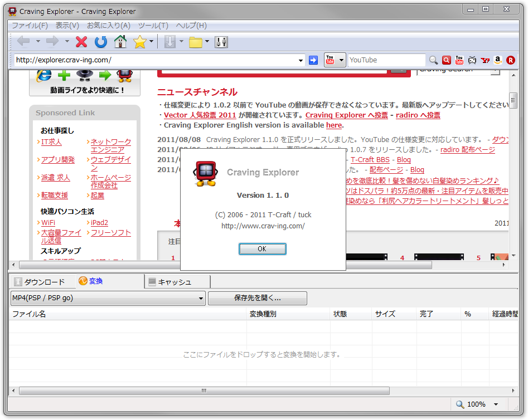528x420 pixels.
Task: Expand the address bar URL history dropdown
Action: tap(301, 61)
